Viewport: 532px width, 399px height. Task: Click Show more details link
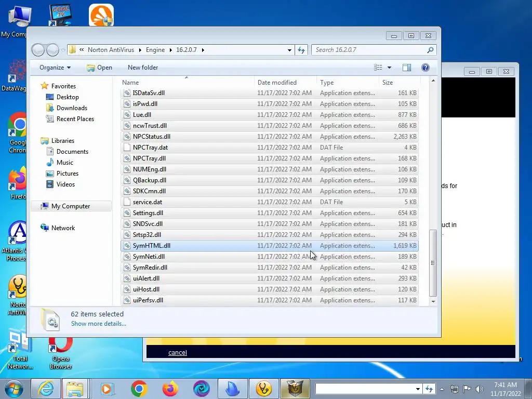click(x=98, y=324)
